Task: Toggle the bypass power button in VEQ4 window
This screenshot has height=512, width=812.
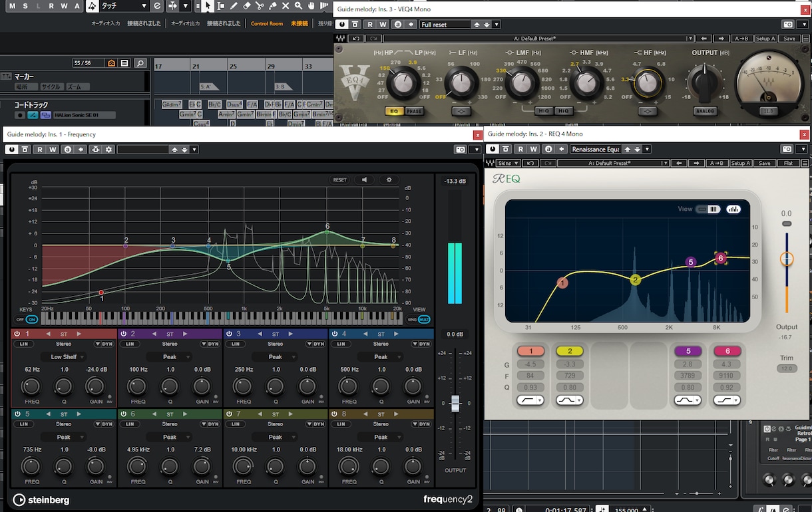Action: click(x=342, y=25)
